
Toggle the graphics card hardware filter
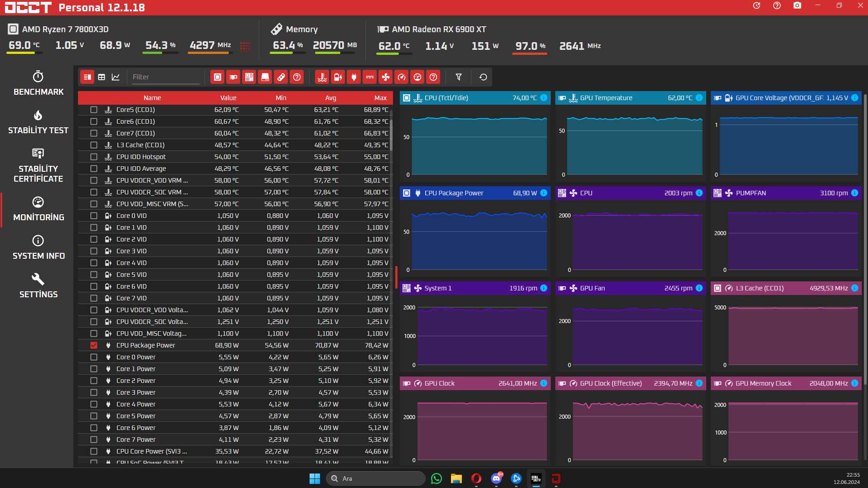pos(233,77)
